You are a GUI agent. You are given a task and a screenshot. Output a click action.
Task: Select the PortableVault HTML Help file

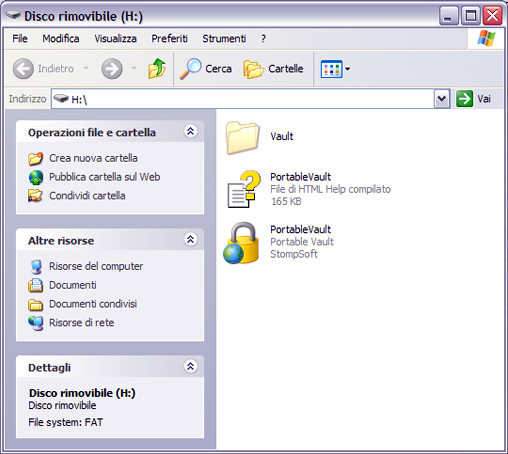[x=309, y=189]
